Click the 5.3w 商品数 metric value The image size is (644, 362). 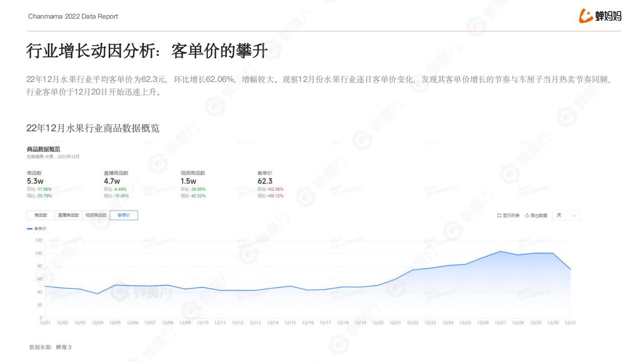tap(35, 181)
